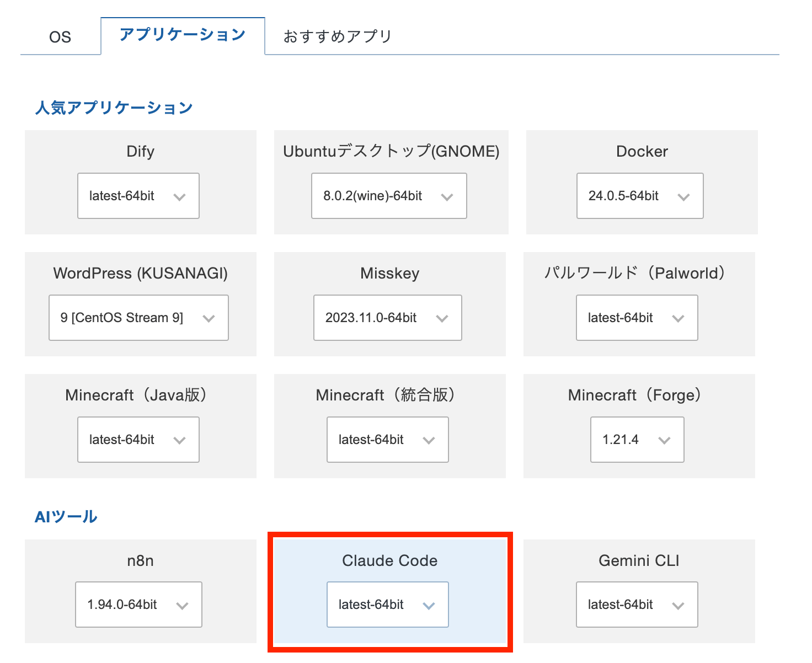Screen dimensions: 812x663
Task: Switch to the OS tab
Action: pos(60,37)
